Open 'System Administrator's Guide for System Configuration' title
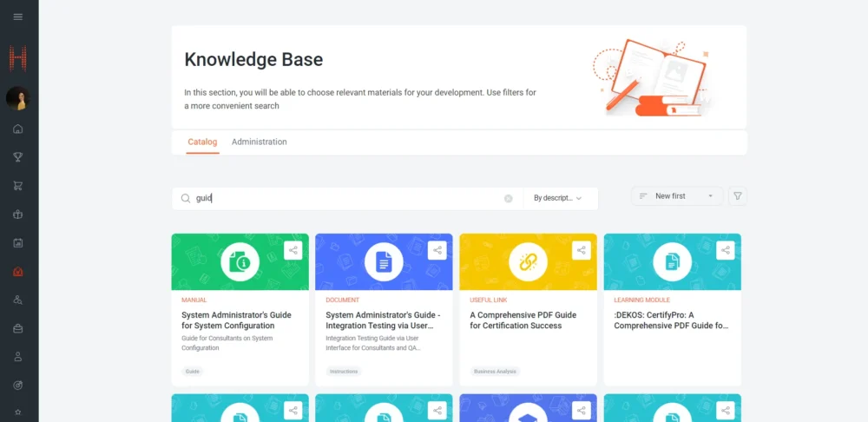Image resolution: width=868 pixels, height=422 pixels. (236, 320)
